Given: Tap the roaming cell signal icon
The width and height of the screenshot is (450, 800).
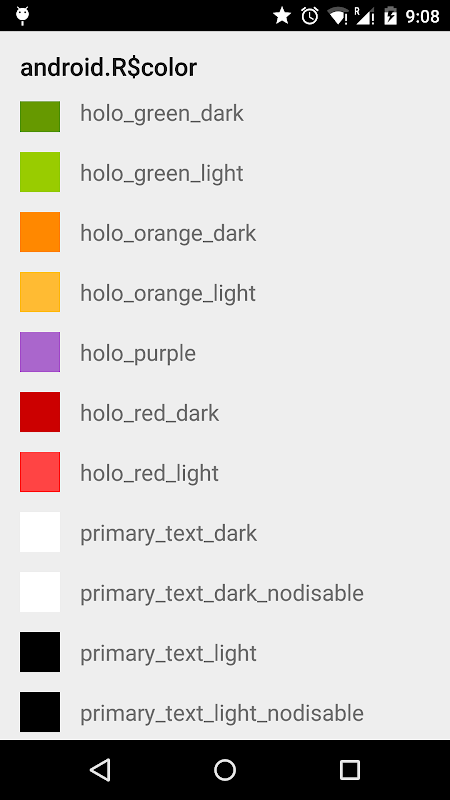Looking at the screenshot, I should [365, 16].
